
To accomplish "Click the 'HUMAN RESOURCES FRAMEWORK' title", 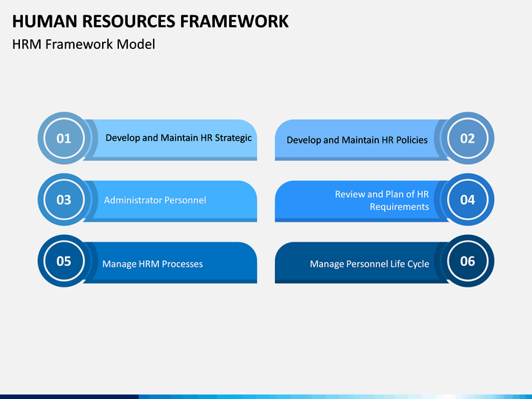I will [150, 21].
